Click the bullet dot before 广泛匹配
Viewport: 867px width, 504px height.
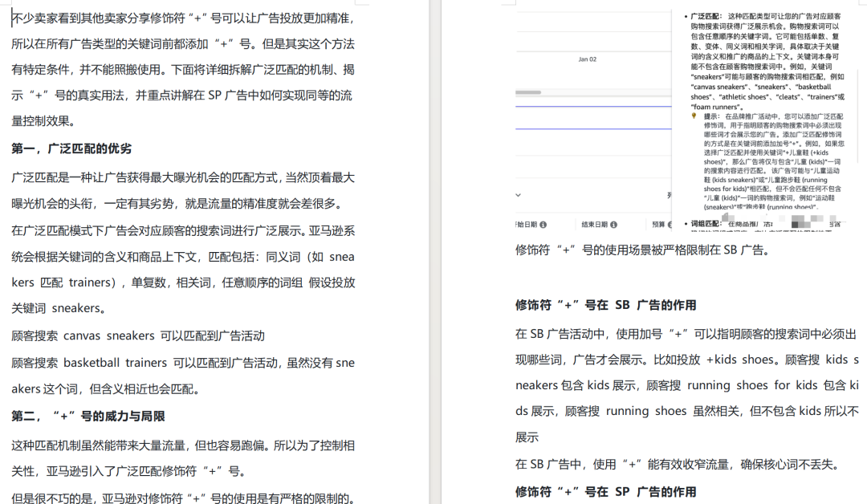click(684, 16)
